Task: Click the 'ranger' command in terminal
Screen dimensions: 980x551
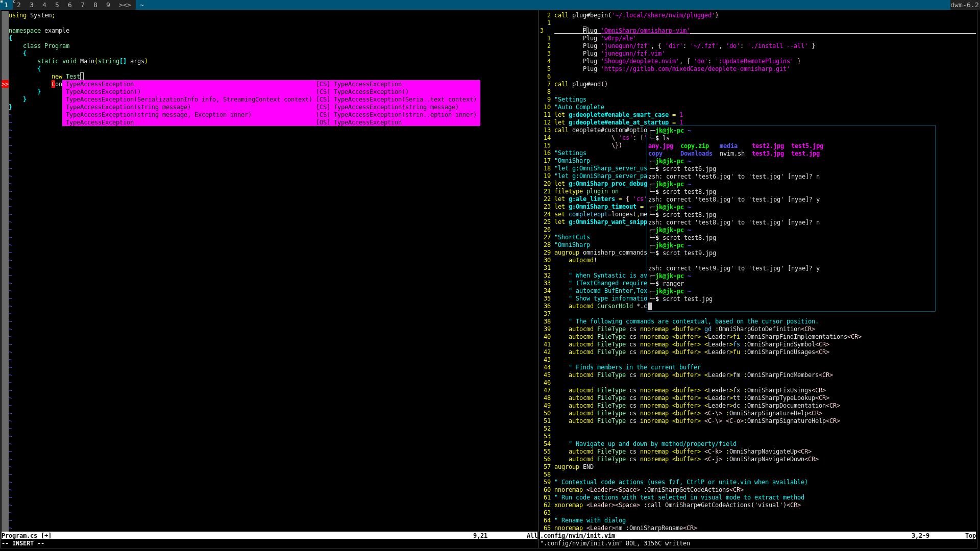Action: 673,284
